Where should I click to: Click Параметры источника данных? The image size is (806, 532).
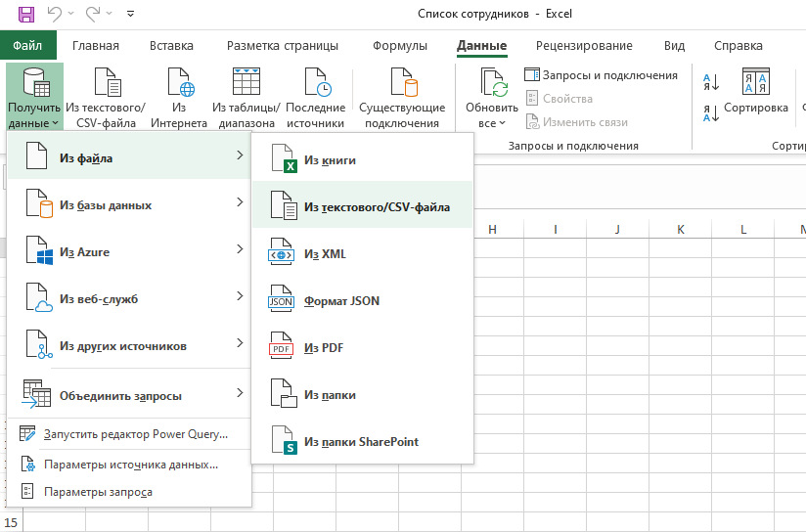[129, 465]
